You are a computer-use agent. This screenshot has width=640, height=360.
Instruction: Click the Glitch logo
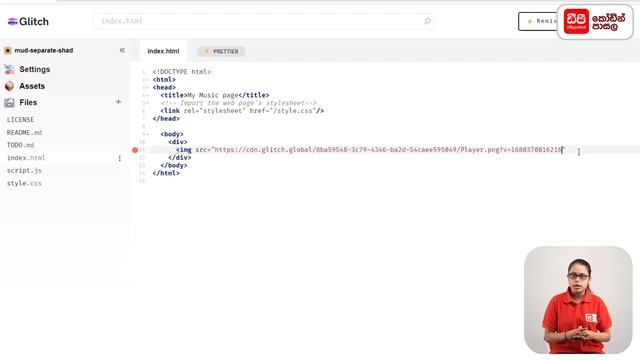click(x=28, y=22)
